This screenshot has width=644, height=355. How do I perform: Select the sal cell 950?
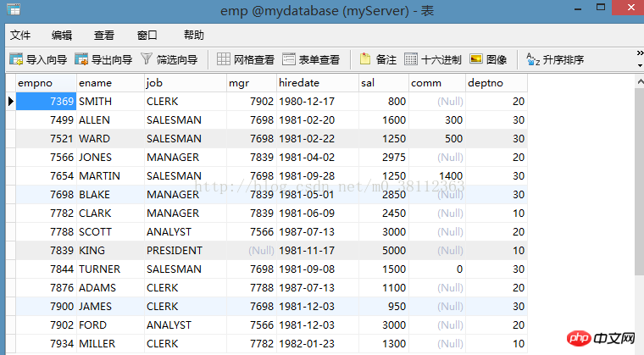[x=384, y=306]
